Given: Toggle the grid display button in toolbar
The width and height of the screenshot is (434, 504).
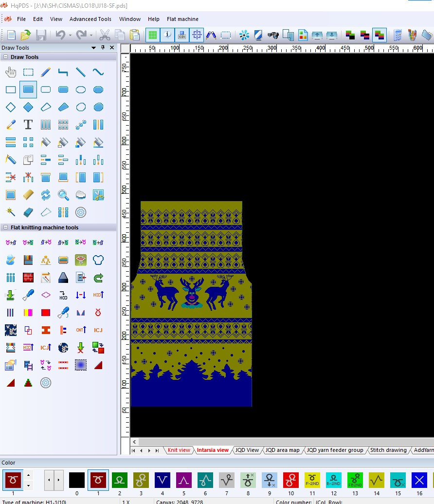Looking at the screenshot, I should (x=153, y=35).
